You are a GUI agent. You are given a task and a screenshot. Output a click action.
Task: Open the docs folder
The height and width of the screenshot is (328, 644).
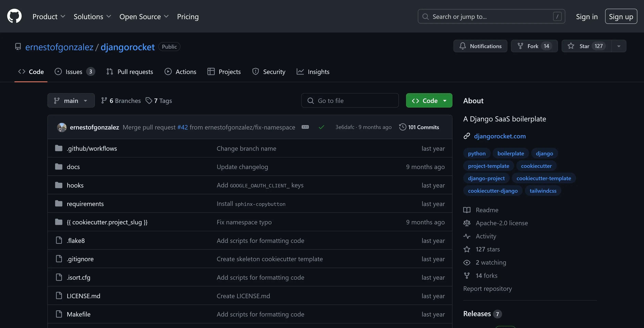coord(73,167)
